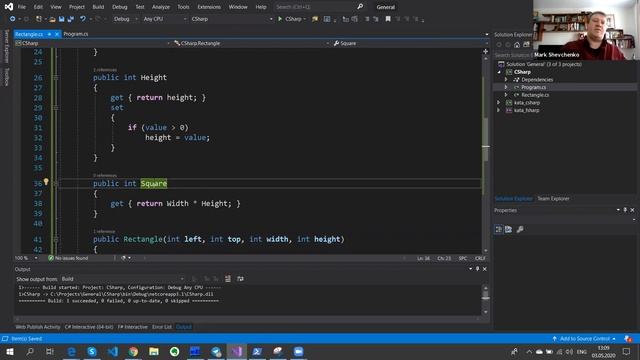Open the Windows Start menu
Image resolution: width=640 pixels, height=360 pixels.
click(9, 351)
